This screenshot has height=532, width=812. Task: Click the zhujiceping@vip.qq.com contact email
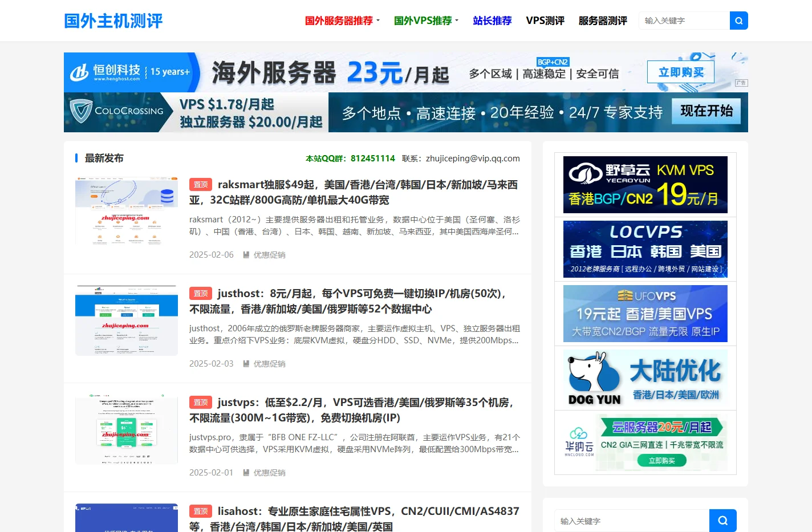pos(473,159)
